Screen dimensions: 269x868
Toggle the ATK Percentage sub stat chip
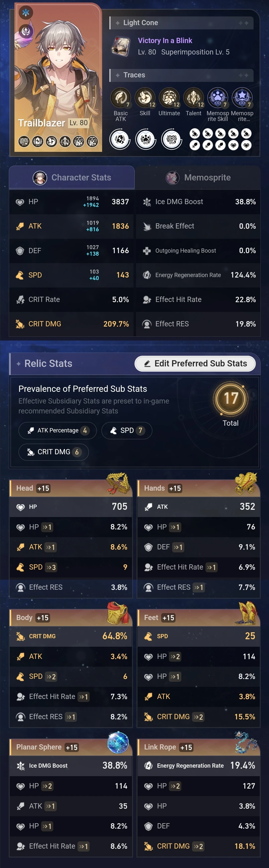click(58, 431)
